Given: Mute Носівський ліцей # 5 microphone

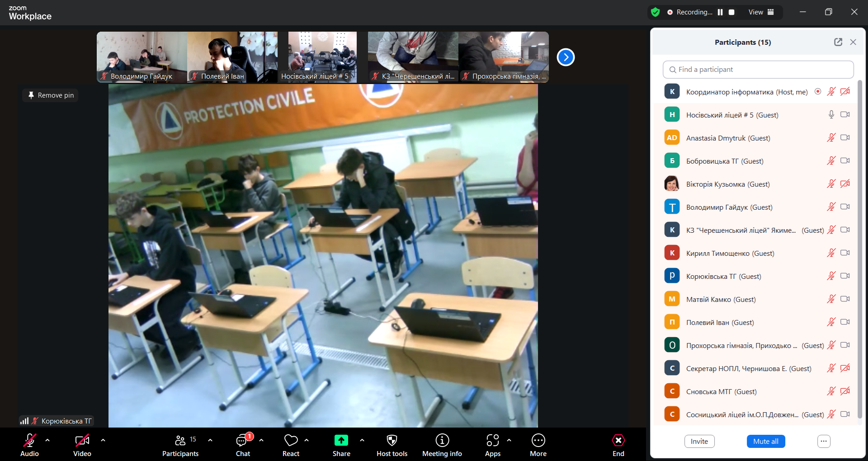Looking at the screenshot, I should [831, 115].
